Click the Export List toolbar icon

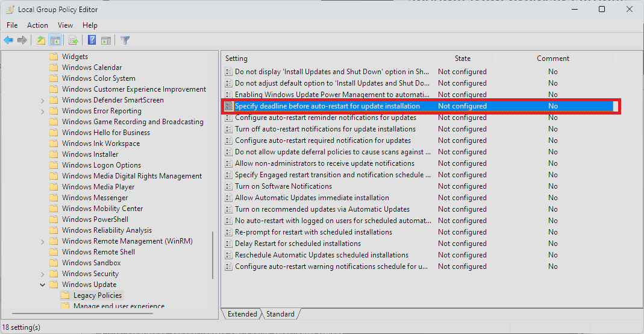pyautogui.click(x=73, y=40)
